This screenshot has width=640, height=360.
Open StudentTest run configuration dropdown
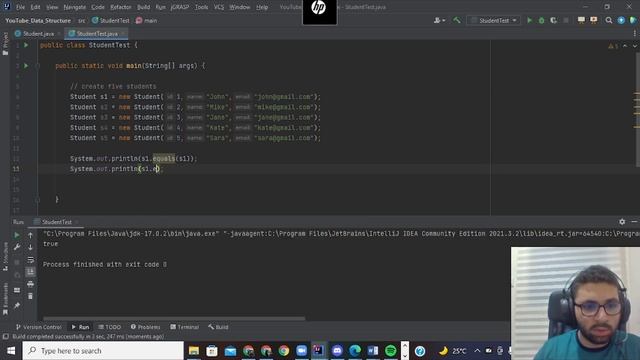[x=493, y=20]
